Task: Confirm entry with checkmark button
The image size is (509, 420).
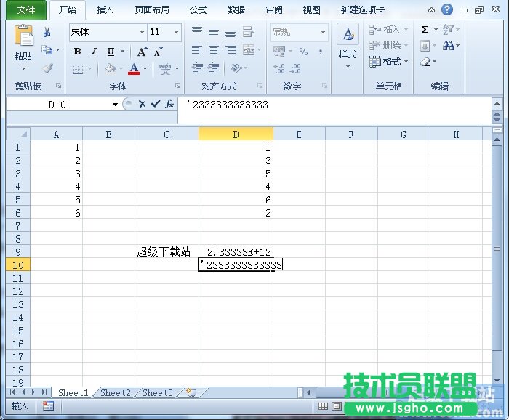Action: click(156, 104)
